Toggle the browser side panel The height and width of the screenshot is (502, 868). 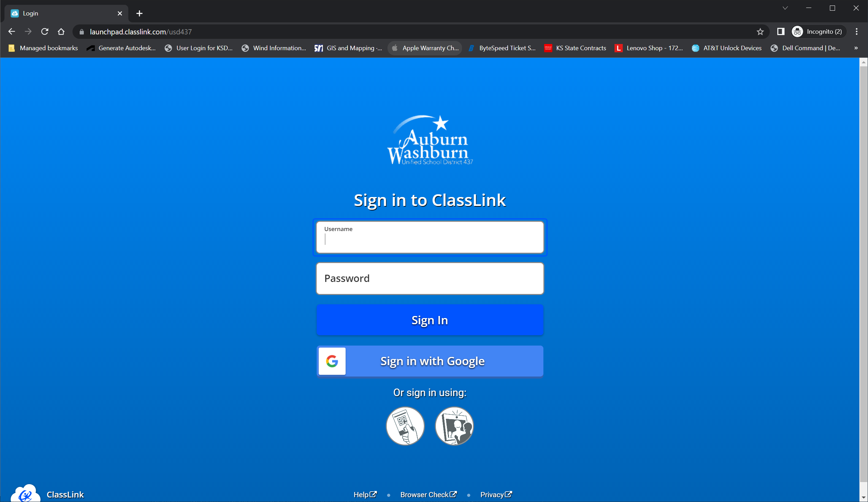(780, 32)
